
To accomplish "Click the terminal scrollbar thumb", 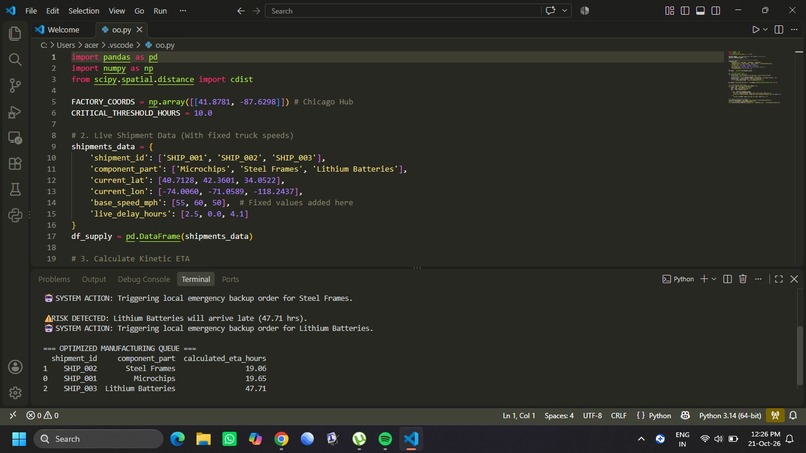I will click(799, 355).
